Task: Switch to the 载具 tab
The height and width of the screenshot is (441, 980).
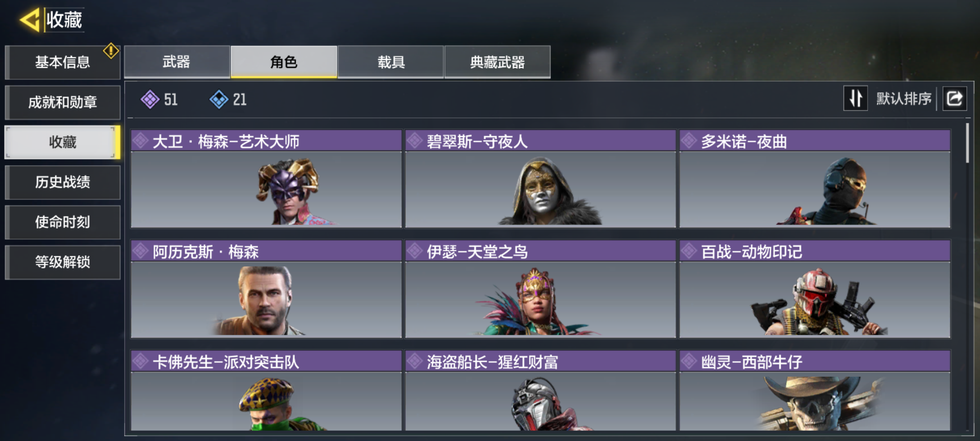Action: click(391, 62)
